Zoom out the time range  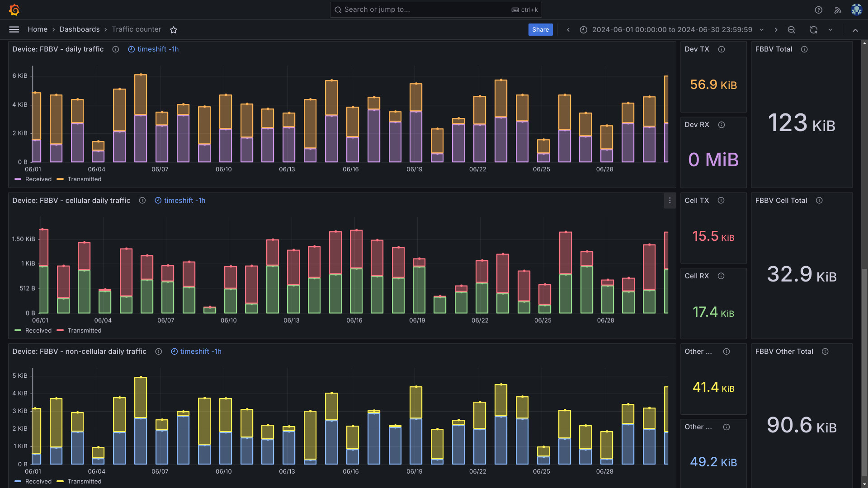coord(791,30)
